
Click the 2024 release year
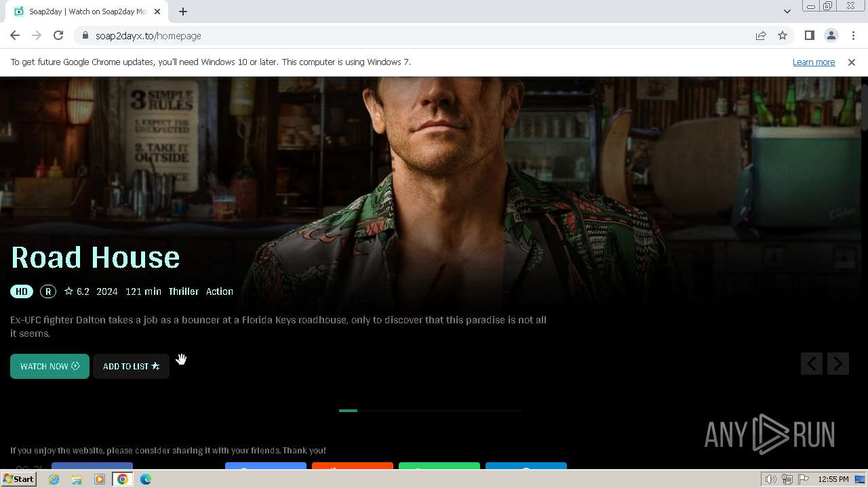107,291
